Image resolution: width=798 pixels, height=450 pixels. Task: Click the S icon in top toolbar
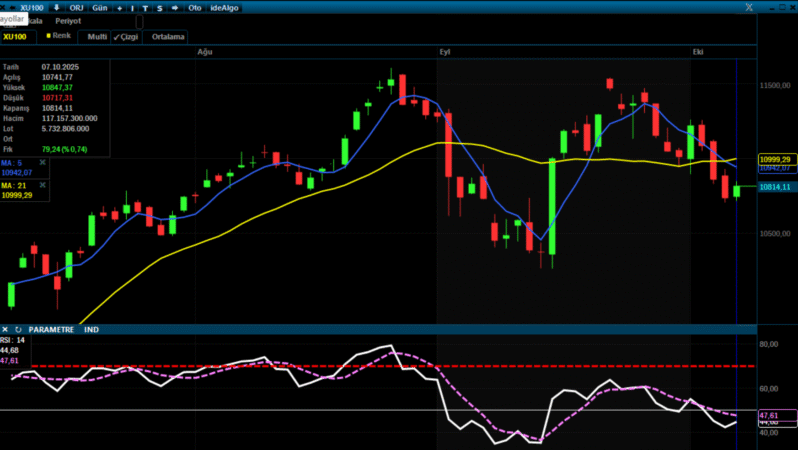tap(160, 7)
